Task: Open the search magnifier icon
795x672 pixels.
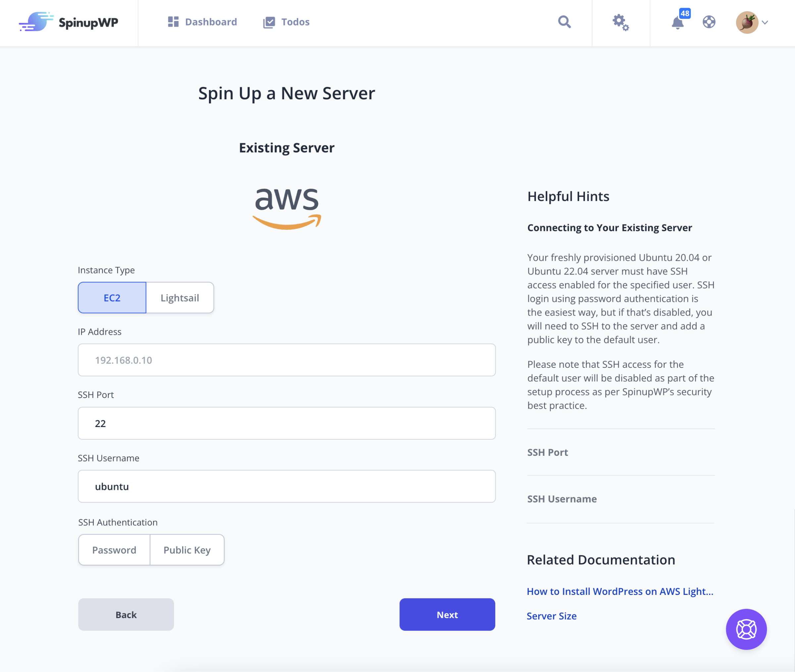Action: click(x=564, y=22)
